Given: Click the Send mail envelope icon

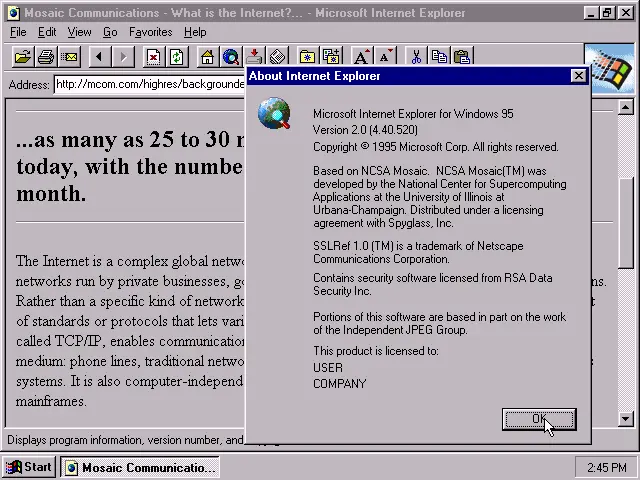Looking at the screenshot, I should [69, 56].
